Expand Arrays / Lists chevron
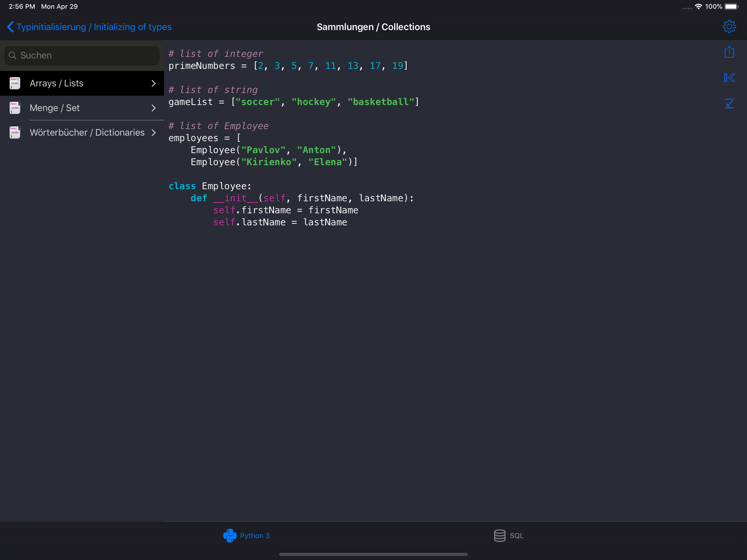 coord(154,83)
